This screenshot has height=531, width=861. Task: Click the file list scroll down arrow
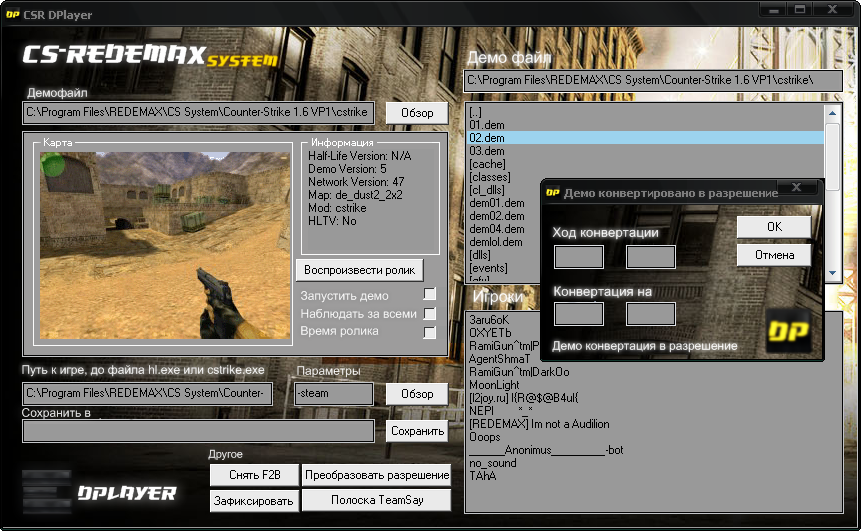click(832, 273)
